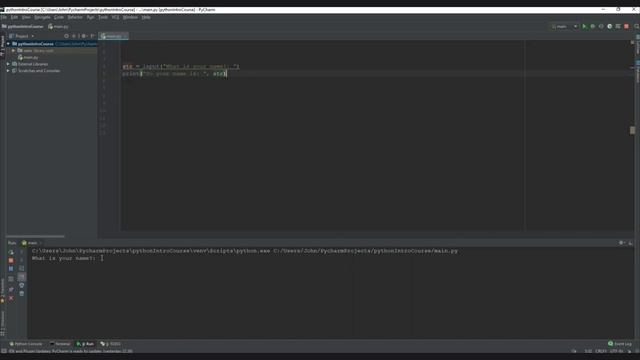The width and height of the screenshot is (640, 360).
Task: Click the editor vertical scrollbar marker
Action: (x=632, y=130)
